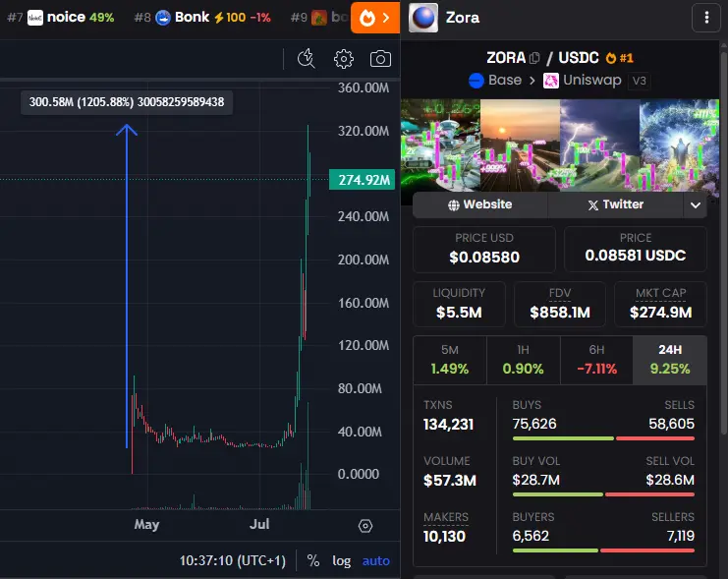Click the MAKERS value 10,130
Image resolution: width=728 pixels, height=579 pixels.
[x=444, y=537]
